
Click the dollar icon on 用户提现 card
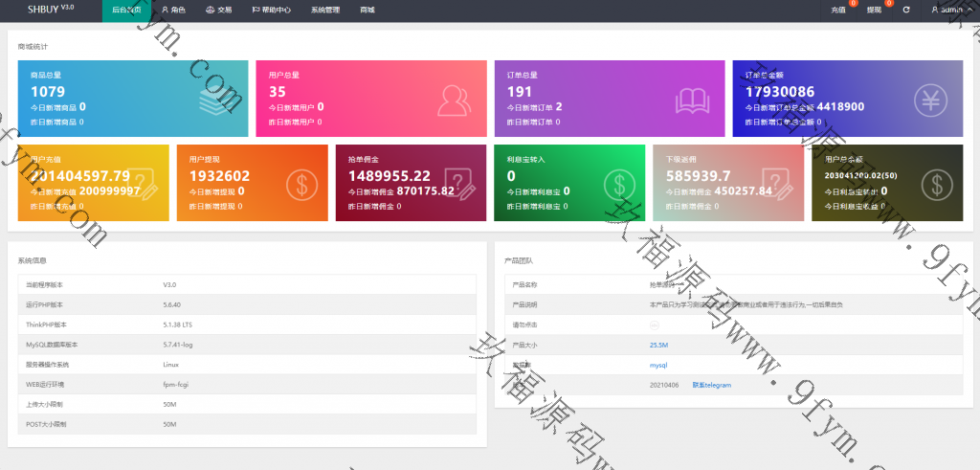click(301, 182)
